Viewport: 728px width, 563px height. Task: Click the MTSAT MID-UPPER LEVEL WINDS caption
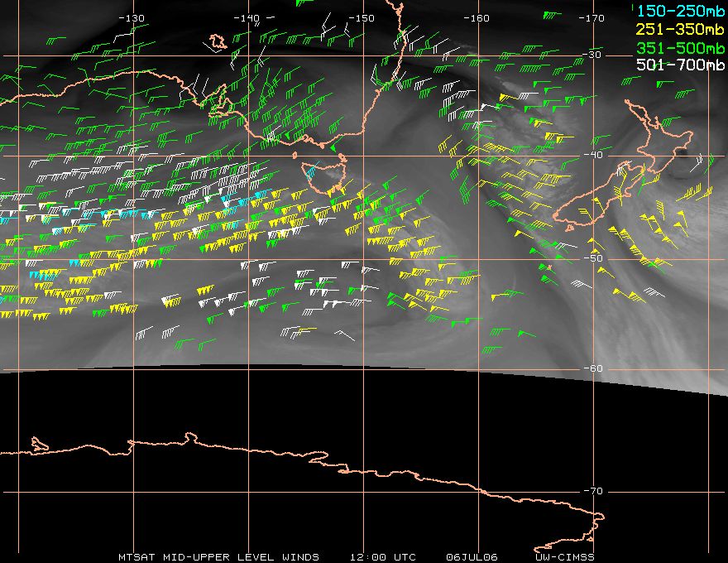pyautogui.click(x=218, y=557)
